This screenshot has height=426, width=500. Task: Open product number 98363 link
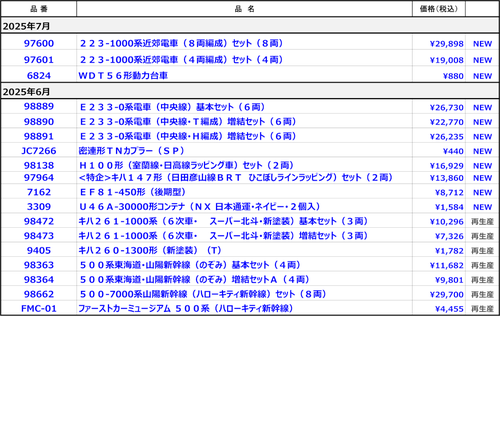39,265
